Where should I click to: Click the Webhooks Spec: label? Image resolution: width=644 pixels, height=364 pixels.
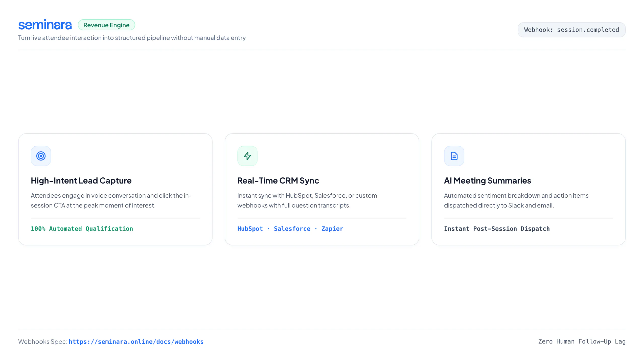(x=43, y=342)
